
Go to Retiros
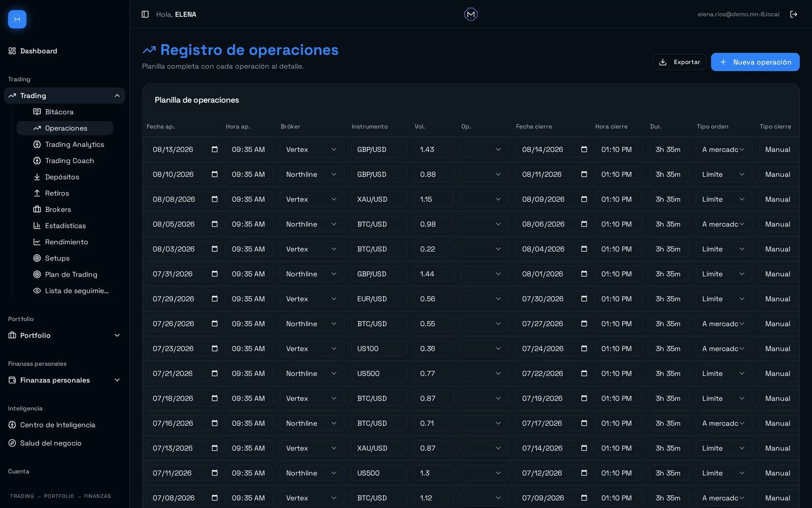point(65,193)
